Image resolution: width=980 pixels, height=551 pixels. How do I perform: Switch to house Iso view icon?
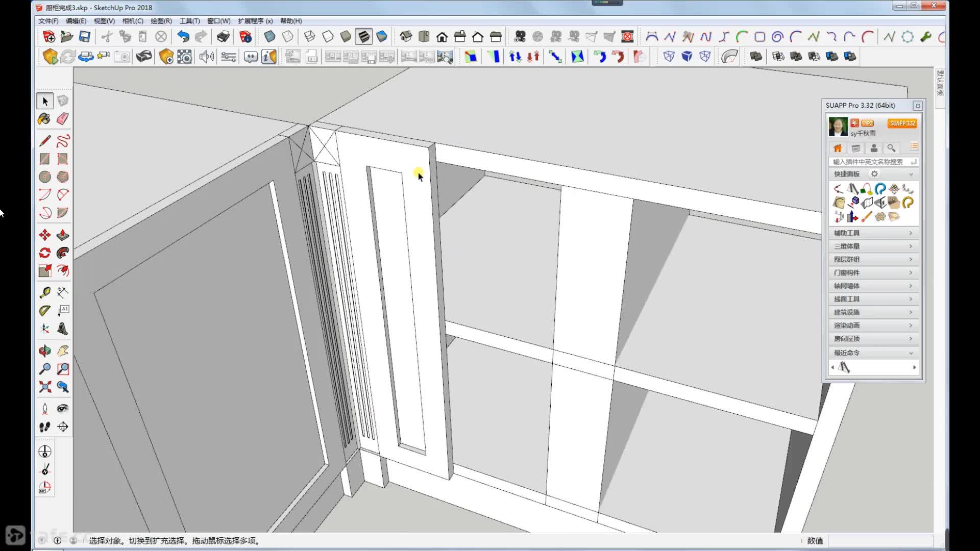click(x=406, y=36)
